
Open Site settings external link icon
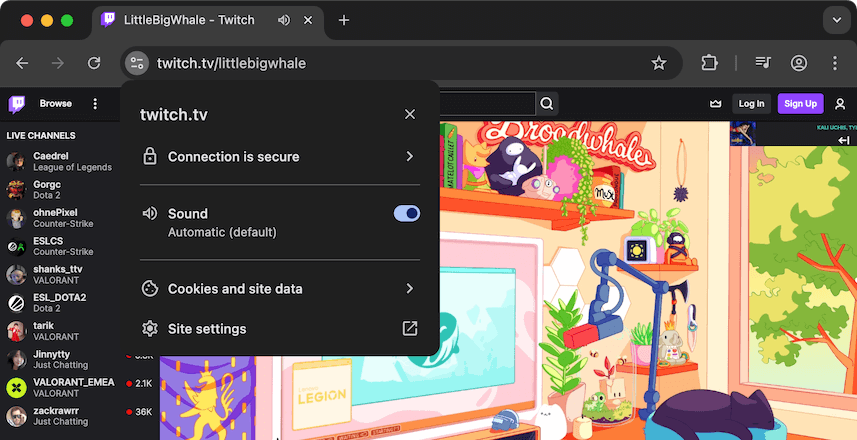(409, 328)
